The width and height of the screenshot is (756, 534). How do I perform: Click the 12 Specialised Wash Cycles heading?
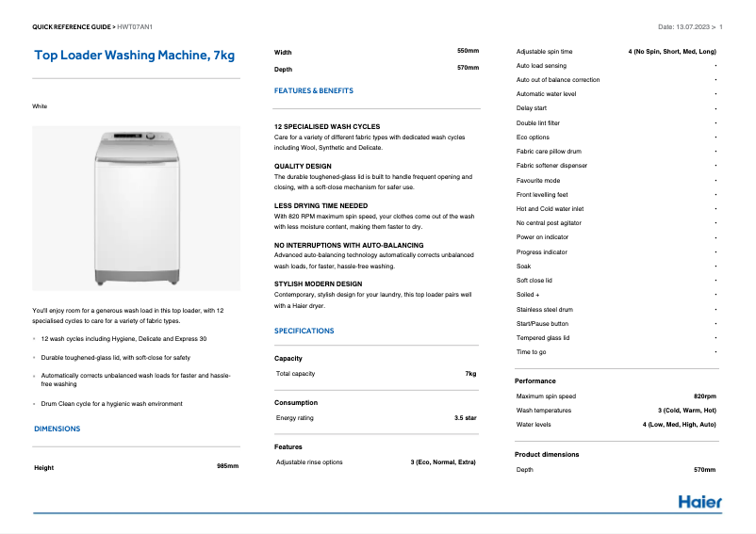(327, 126)
